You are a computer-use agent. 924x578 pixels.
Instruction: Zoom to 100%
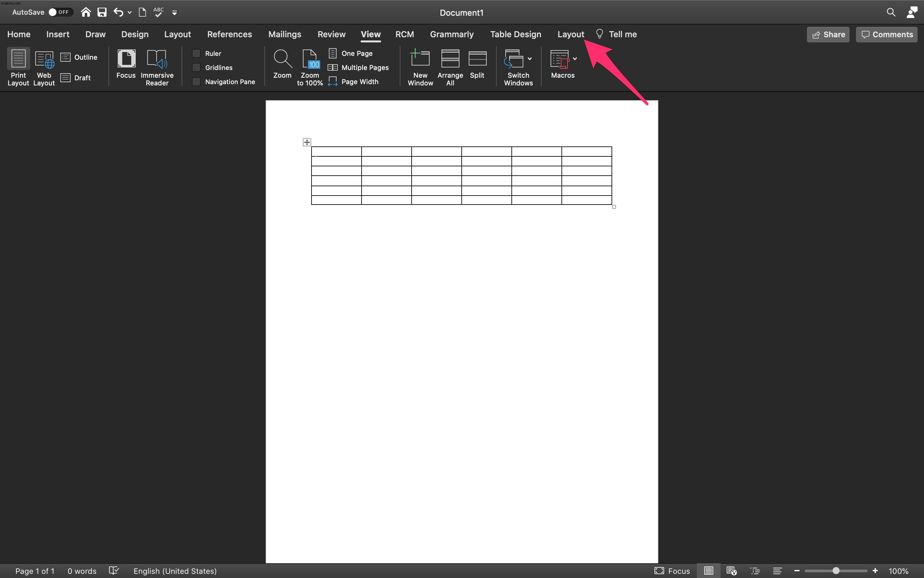[x=310, y=68]
